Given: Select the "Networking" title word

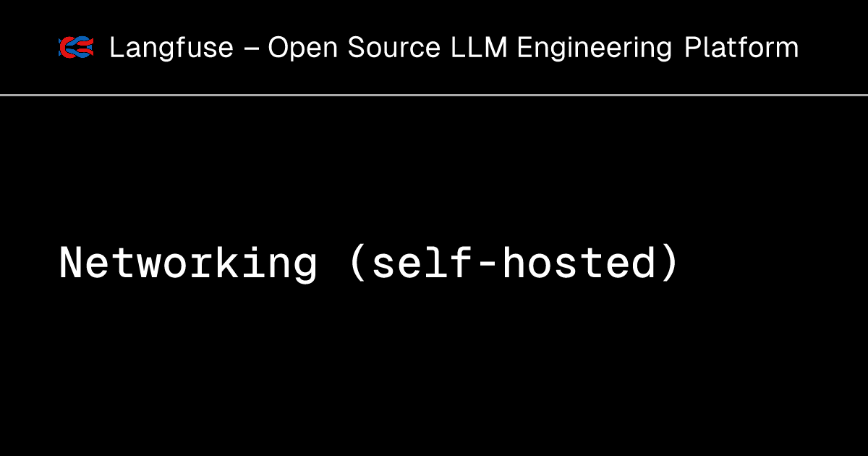Looking at the screenshot, I should [188, 263].
